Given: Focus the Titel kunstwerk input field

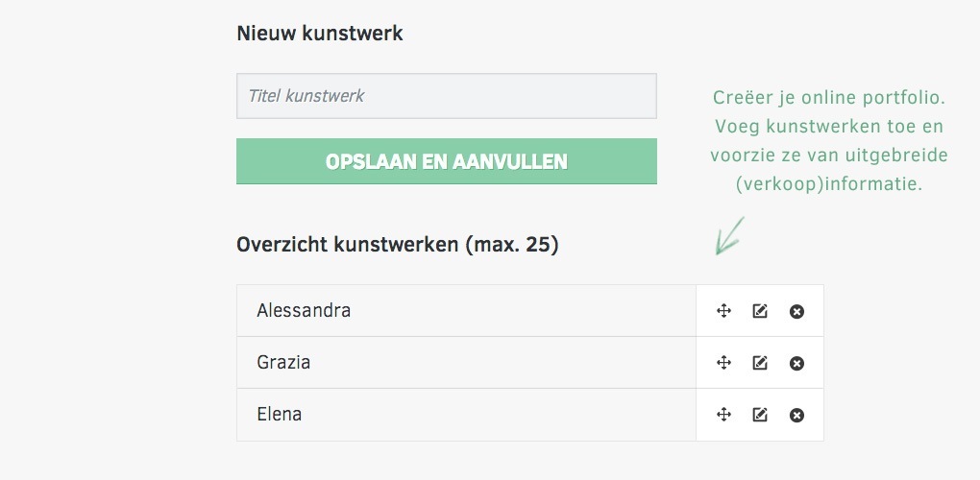Looking at the screenshot, I should pyautogui.click(x=446, y=96).
